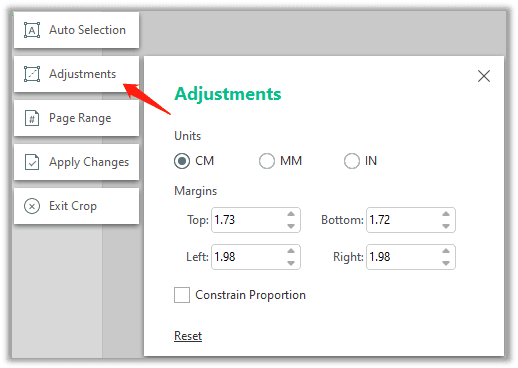The image size is (518, 368).
Task: Select the MM units radio button
Action: tap(267, 161)
